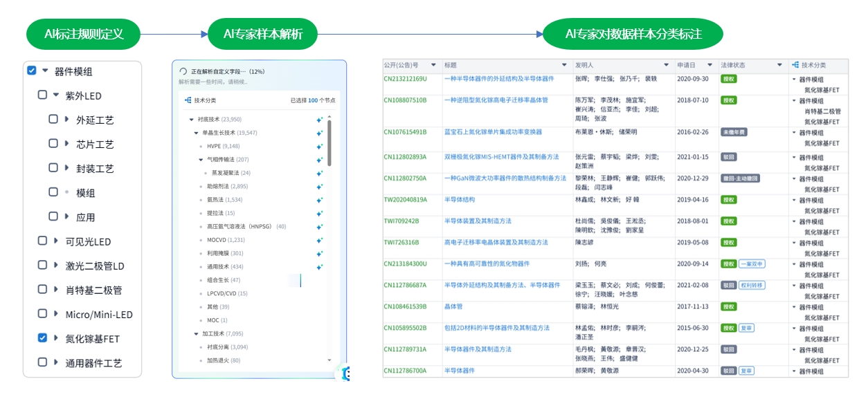Open patent number CN213212169U
This screenshot has height=399, width=868.
pos(406,79)
